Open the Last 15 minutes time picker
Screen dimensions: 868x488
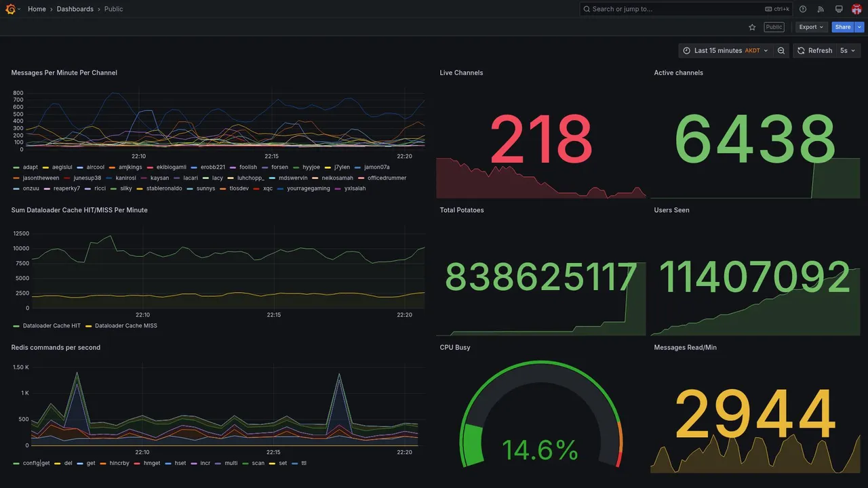[725, 51]
